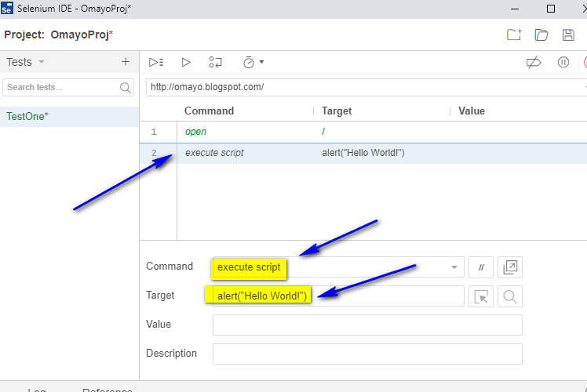Find target in page button
Screen dimensions: 587x392
pyautogui.click(x=510, y=296)
